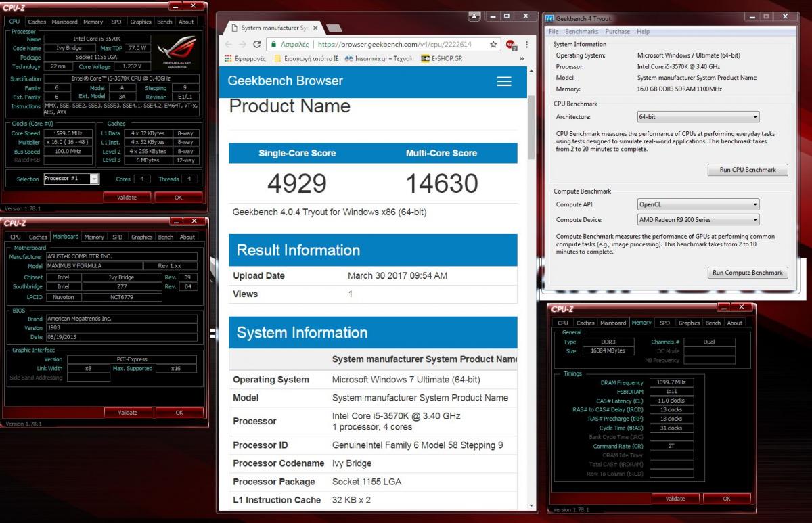Switch to Bench tab in CPU-Z mainboard window
This screenshot has height=523, width=812.
[166, 237]
